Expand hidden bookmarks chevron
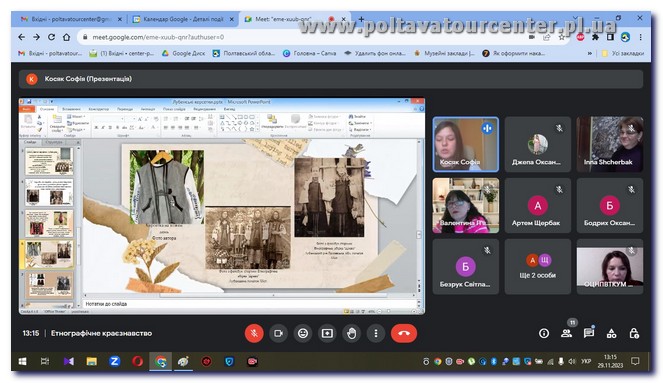The height and width of the screenshot is (383, 663). (x=590, y=53)
